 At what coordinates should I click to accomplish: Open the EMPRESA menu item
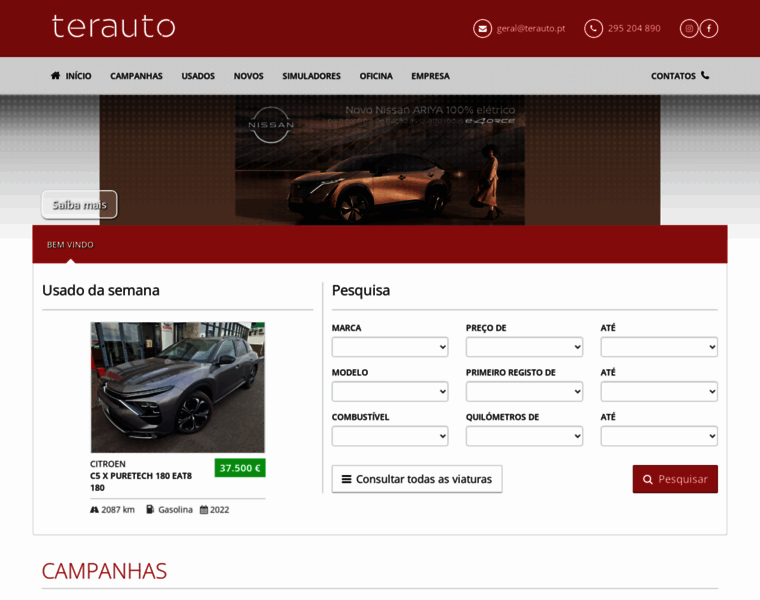[x=430, y=76]
